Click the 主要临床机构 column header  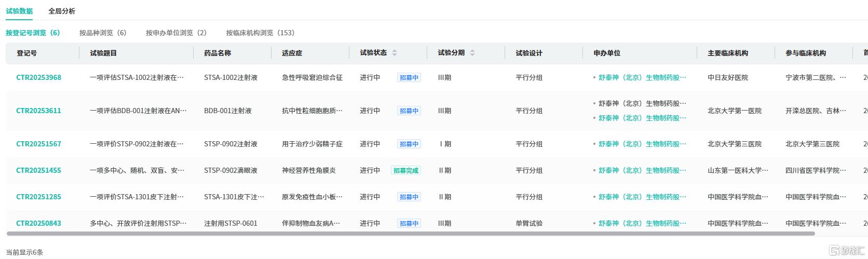(x=728, y=53)
